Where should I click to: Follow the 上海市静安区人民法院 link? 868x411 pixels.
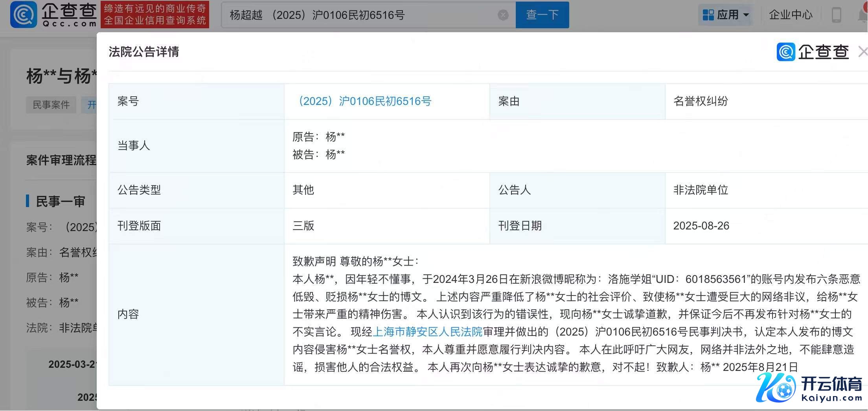(427, 332)
